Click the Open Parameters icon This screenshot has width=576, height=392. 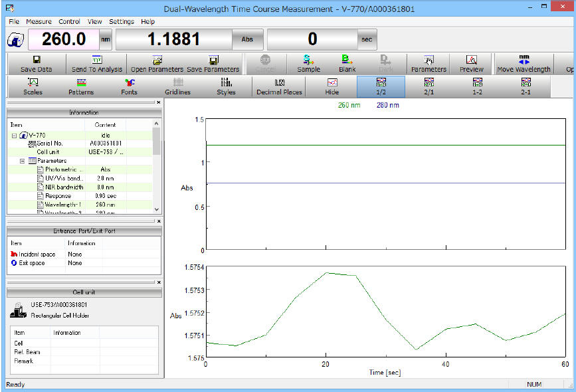click(157, 64)
